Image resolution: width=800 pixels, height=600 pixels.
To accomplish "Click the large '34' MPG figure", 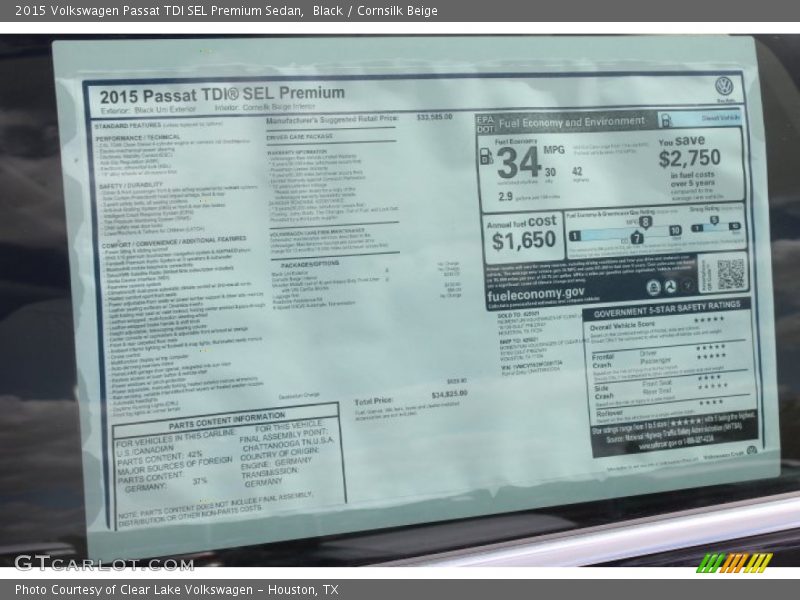I will (x=518, y=163).
